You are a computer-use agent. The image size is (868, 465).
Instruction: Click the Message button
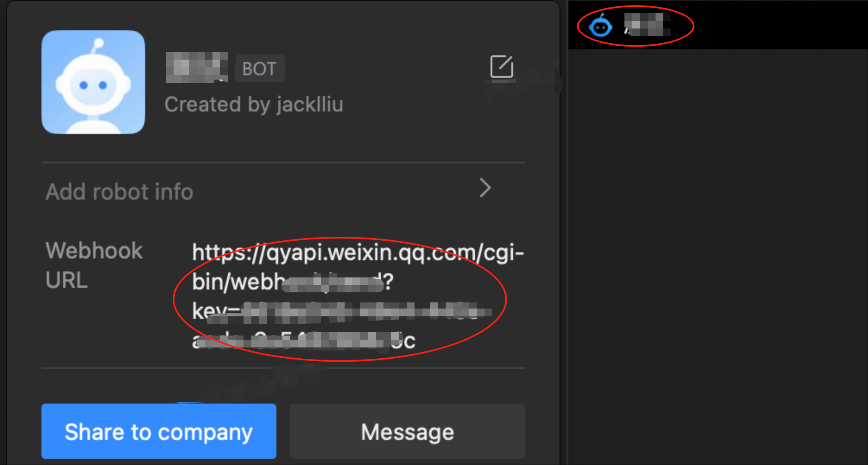point(408,431)
